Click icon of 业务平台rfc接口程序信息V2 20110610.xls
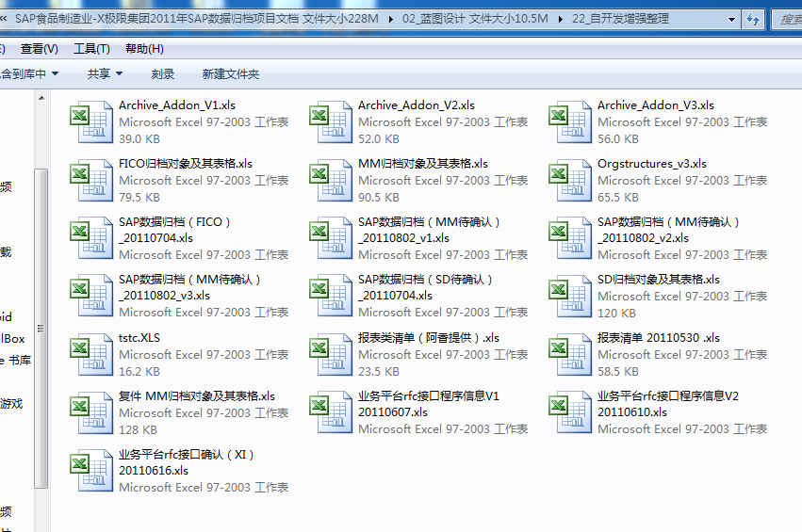This screenshot has height=532, width=802. (570, 412)
